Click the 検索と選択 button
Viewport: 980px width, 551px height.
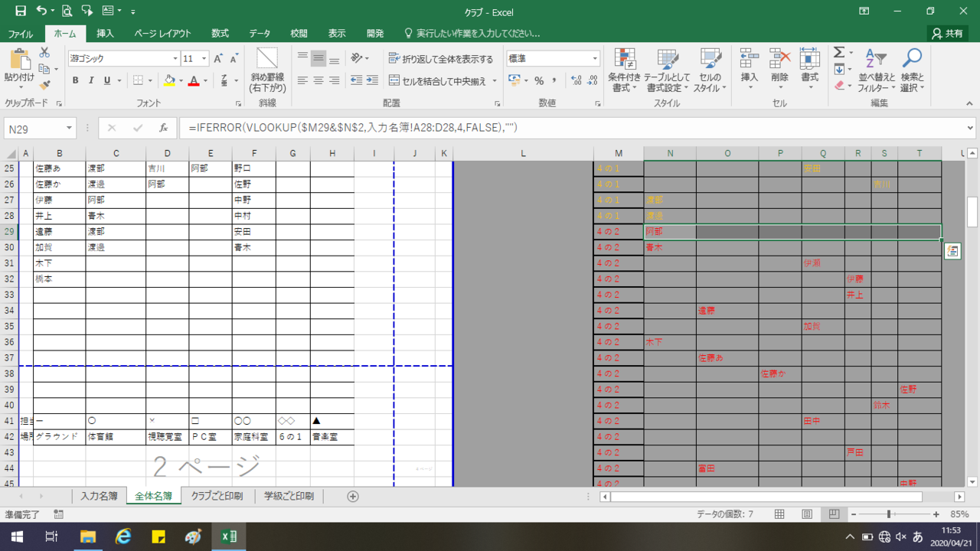[913, 70]
